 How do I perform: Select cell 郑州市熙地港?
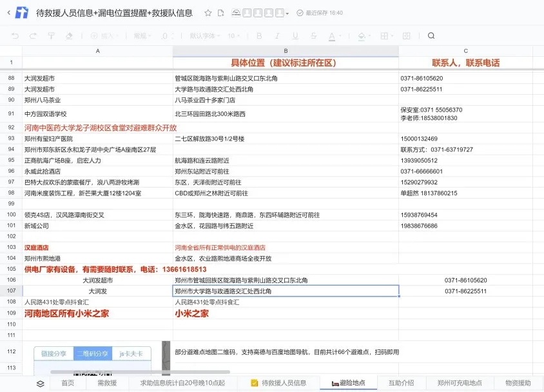coord(97,259)
